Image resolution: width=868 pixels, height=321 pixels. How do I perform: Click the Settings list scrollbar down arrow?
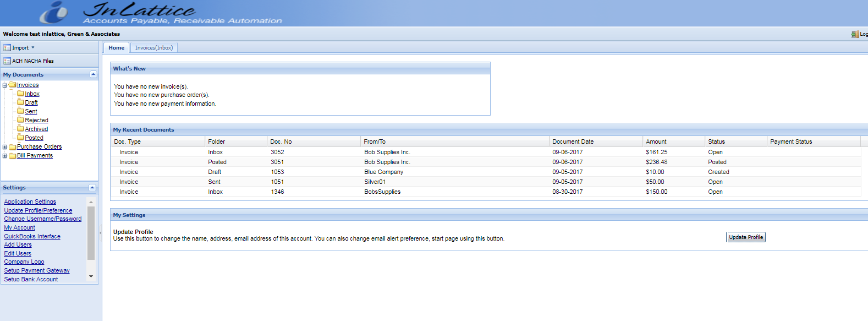click(x=91, y=276)
